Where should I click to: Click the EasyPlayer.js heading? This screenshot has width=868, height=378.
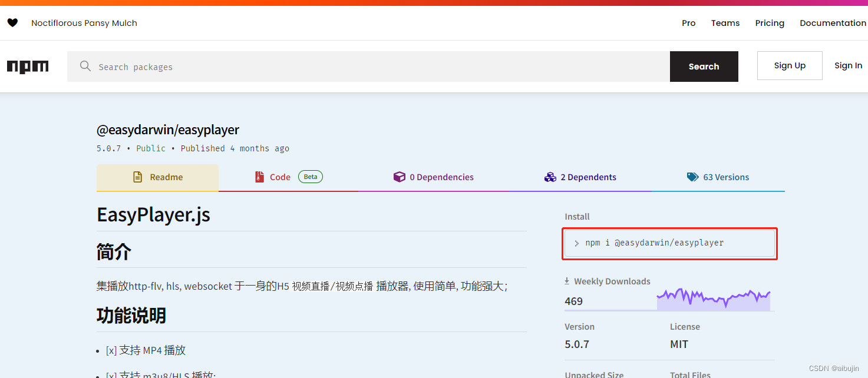[x=153, y=215]
